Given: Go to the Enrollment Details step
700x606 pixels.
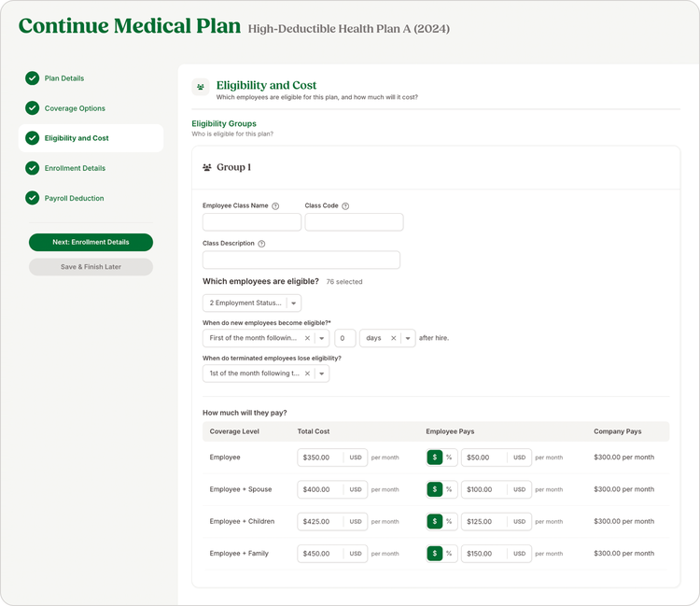Looking at the screenshot, I should point(75,168).
